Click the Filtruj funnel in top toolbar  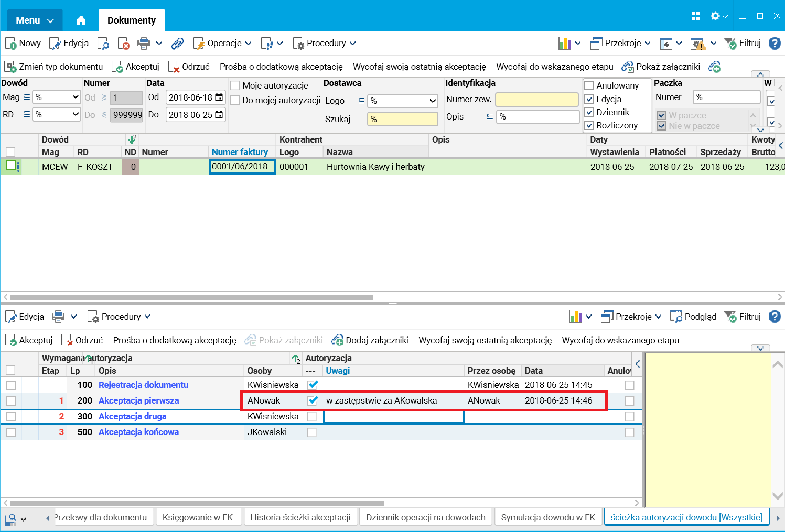pyautogui.click(x=743, y=44)
